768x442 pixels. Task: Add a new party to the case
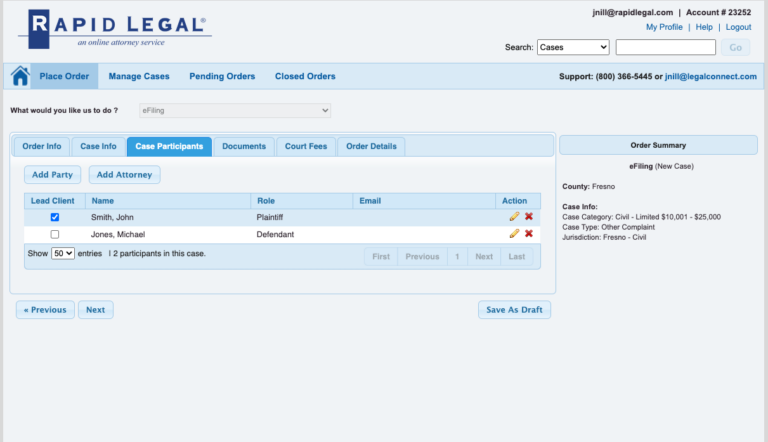(x=52, y=174)
